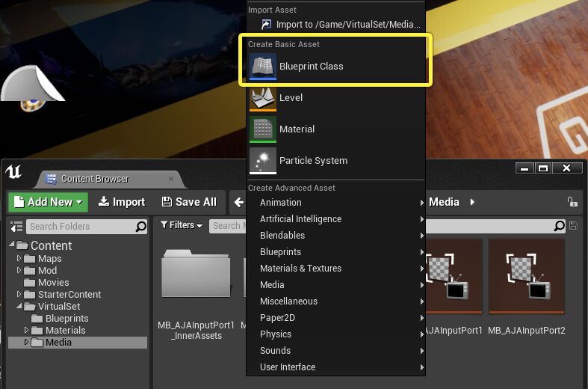Open the Media advanced asset submenu
This screenshot has height=389, width=588.
point(335,285)
